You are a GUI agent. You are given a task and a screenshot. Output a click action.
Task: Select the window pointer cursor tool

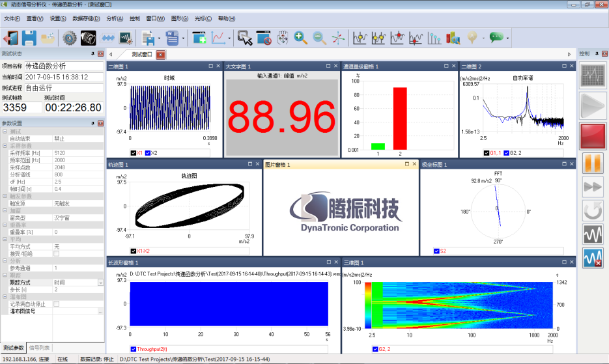pos(245,38)
